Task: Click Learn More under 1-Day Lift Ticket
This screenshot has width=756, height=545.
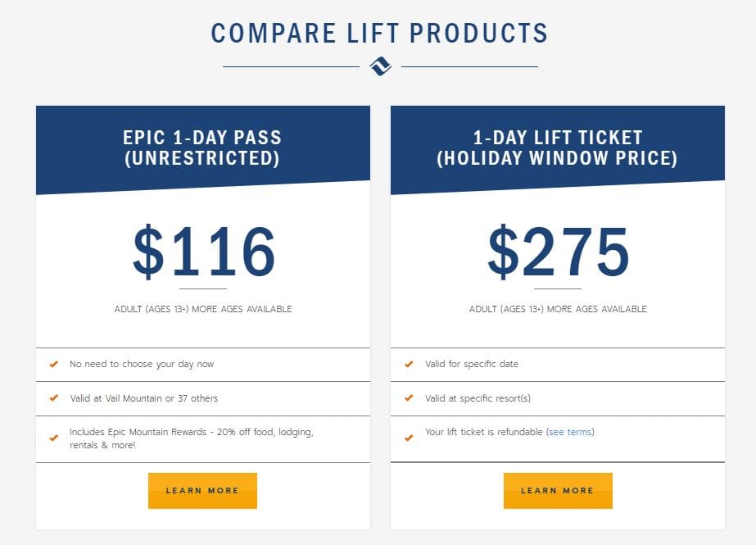Action: (x=558, y=490)
